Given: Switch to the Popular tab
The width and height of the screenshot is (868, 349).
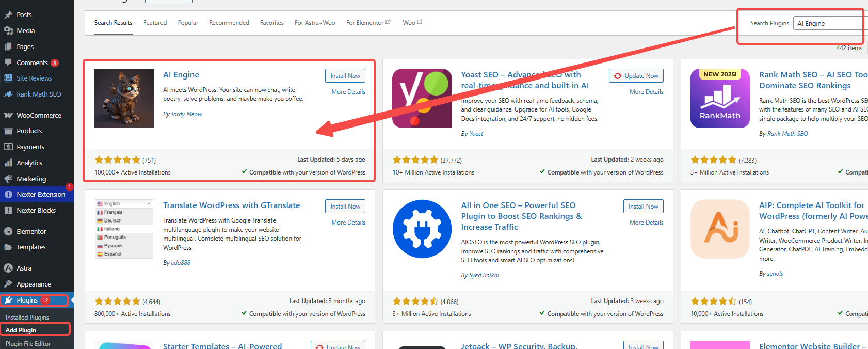Looking at the screenshot, I should [x=188, y=22].
